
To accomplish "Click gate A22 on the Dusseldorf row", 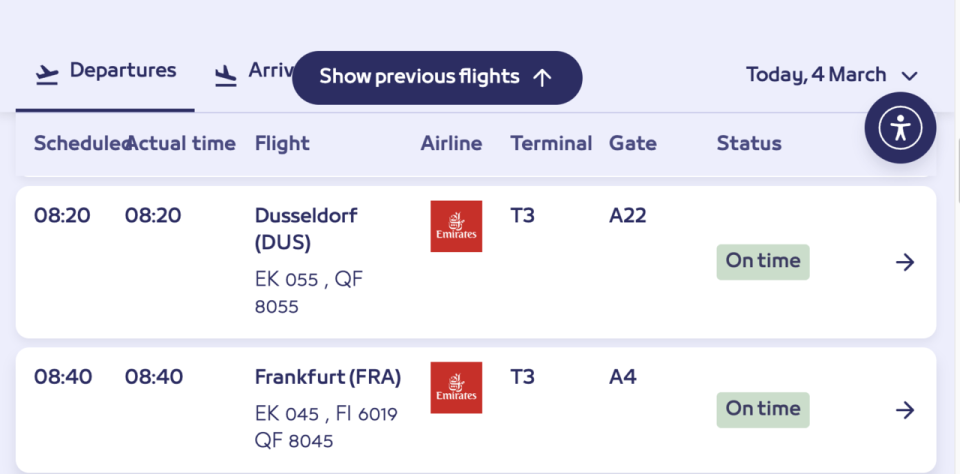I will pyautogui.click(x=628, y=215).
